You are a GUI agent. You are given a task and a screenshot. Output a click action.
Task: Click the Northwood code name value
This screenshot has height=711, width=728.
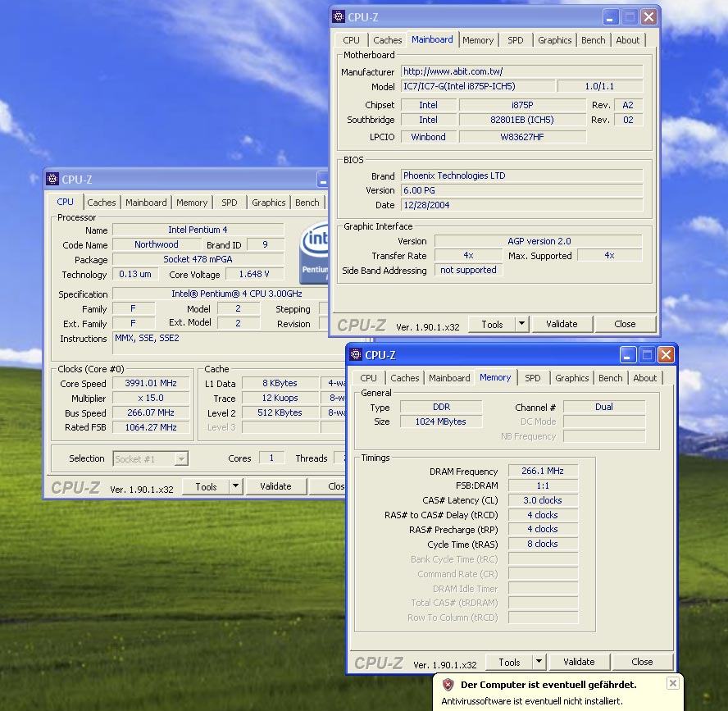pos(157,244)
